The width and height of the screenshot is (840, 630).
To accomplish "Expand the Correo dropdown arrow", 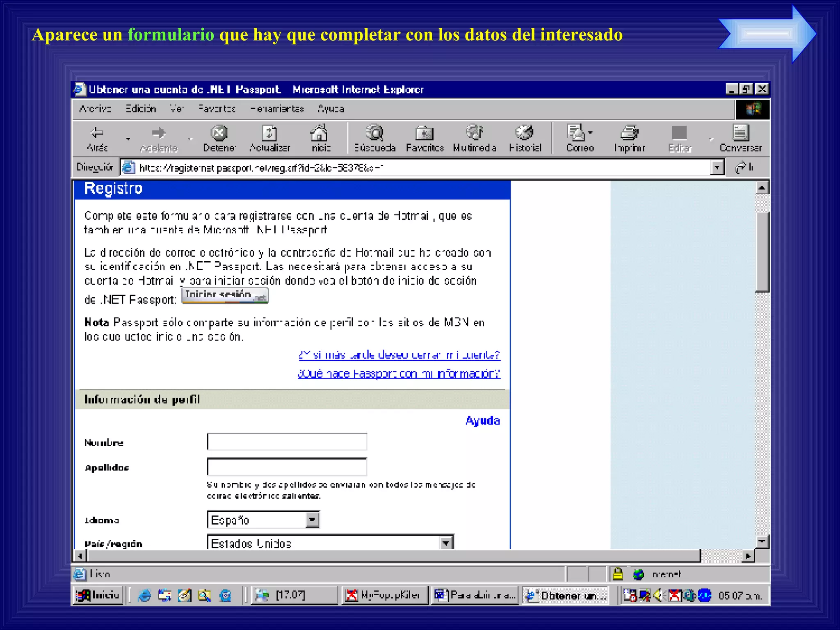I will 590,132.
